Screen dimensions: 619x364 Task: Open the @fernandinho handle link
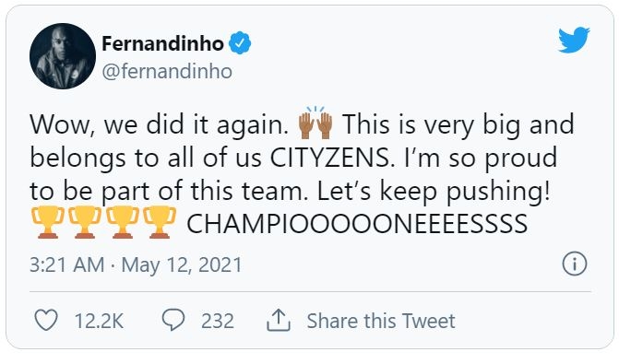click(x=167, y=72)
